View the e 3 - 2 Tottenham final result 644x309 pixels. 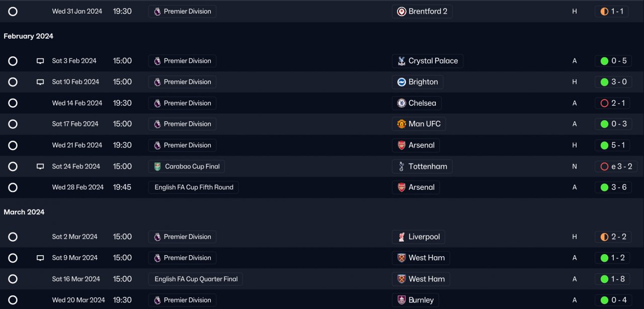[x=616, y=167]
